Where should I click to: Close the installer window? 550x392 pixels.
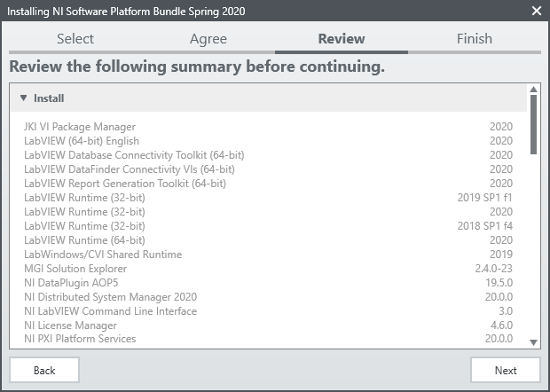tap(537, 11)
